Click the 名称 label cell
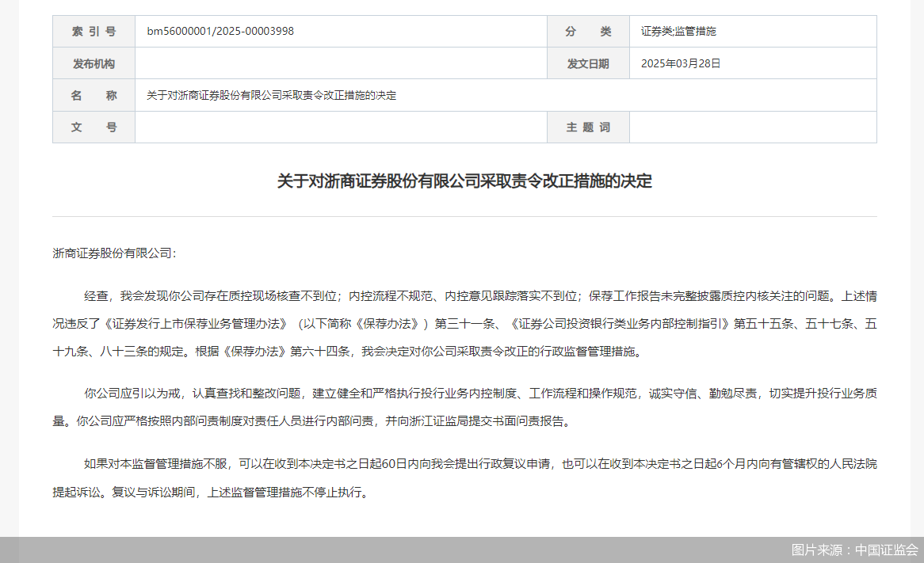The image size is (924, 563). pyautogui.click(x=94, y=95)
